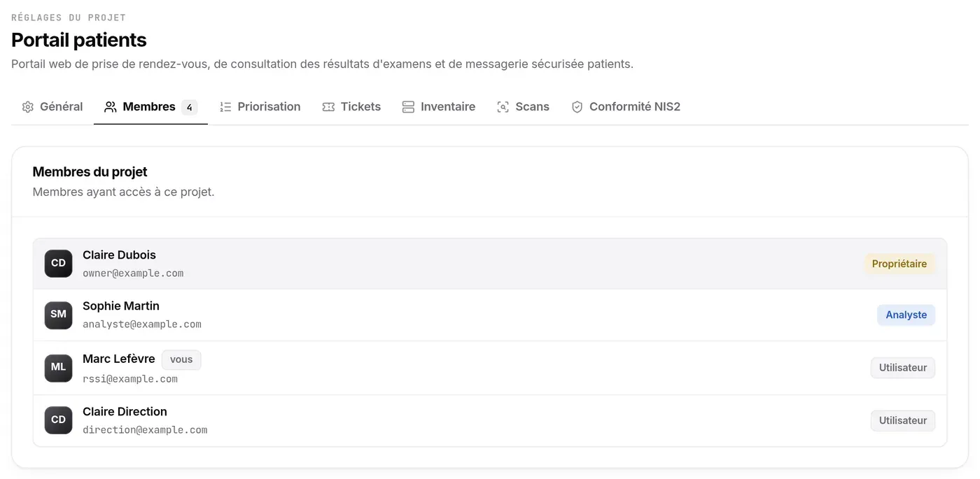980x479 pixels.
Task: Select the name Marc Lefèvre
Action: coord(119,359)
